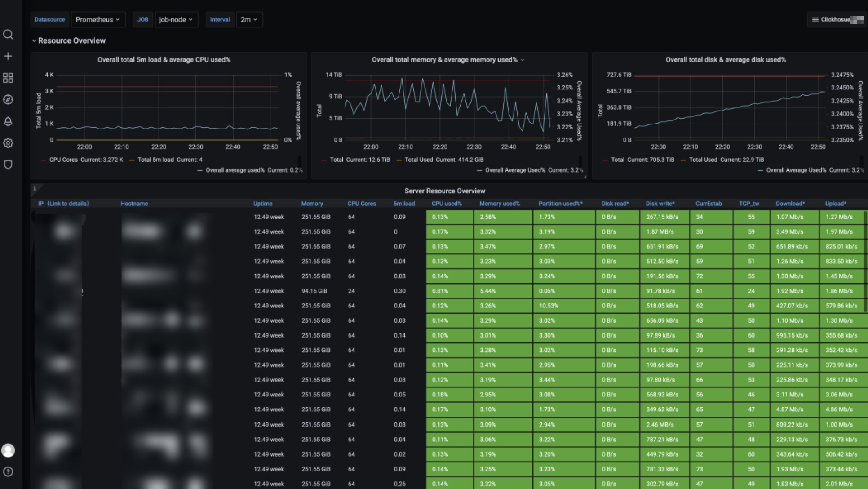Open the Configuration gear icon
The image size is (868, 489).
click(8, 143)
